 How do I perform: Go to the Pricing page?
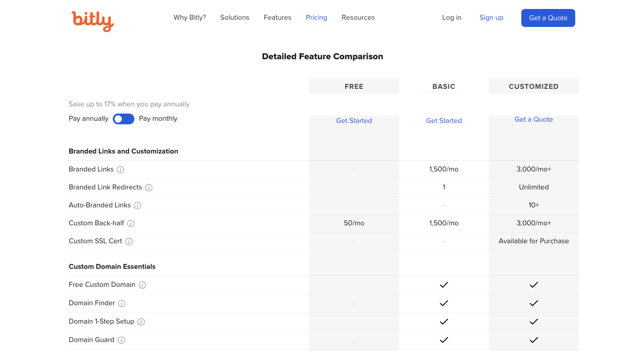point(316,18)
